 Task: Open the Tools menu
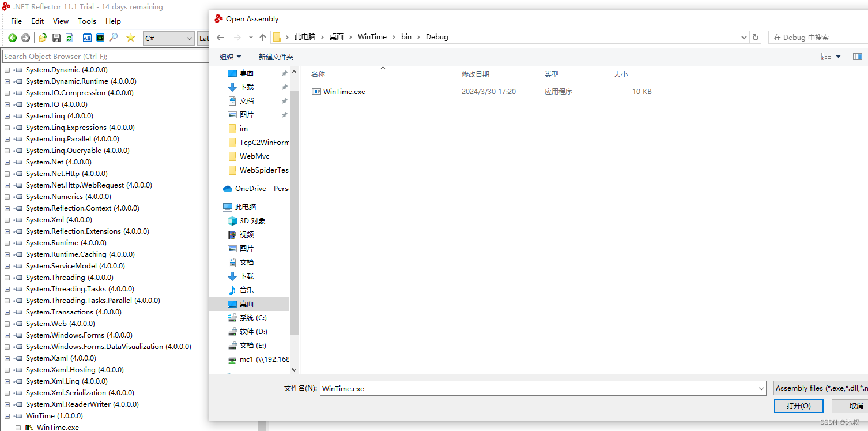click(86, 21)
